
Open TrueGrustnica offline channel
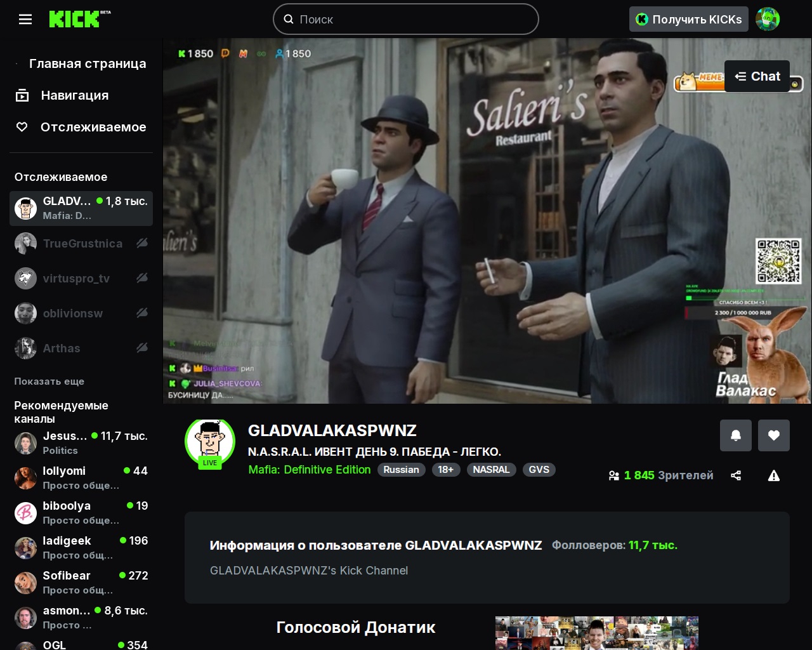pos(81,243)
